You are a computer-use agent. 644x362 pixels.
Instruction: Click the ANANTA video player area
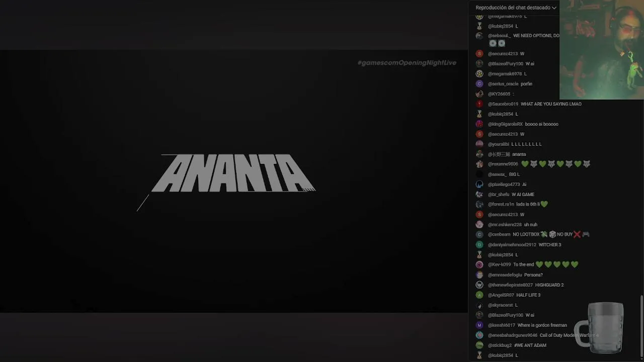234,181
